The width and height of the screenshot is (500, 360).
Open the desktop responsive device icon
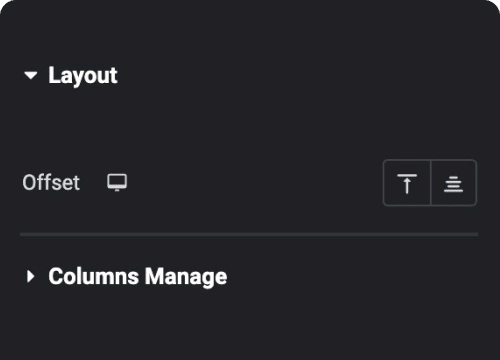117,182
